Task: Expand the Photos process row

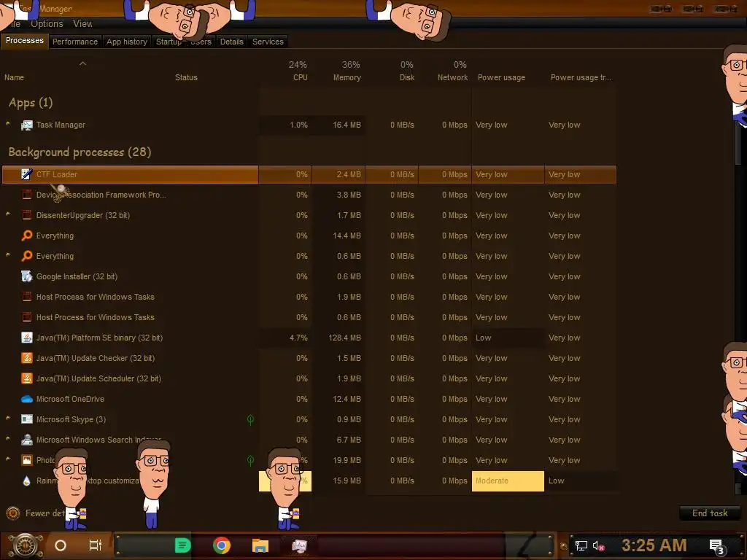Action: click(8, 459)
